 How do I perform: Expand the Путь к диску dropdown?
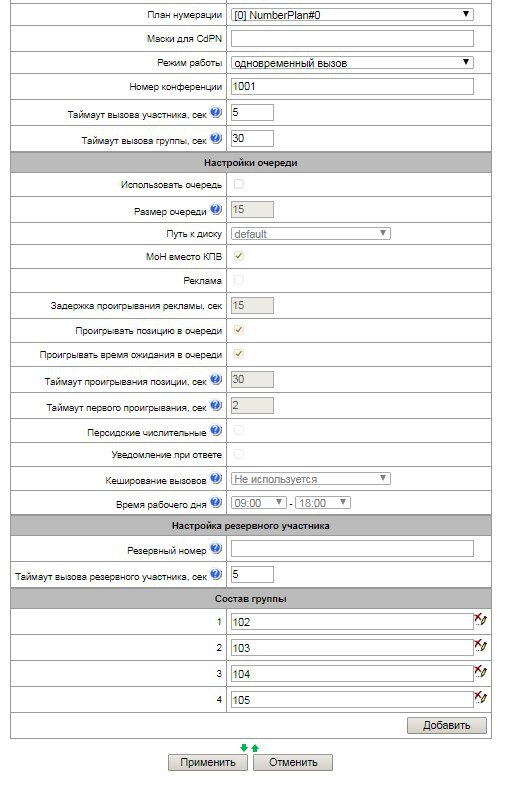[310, 233]
